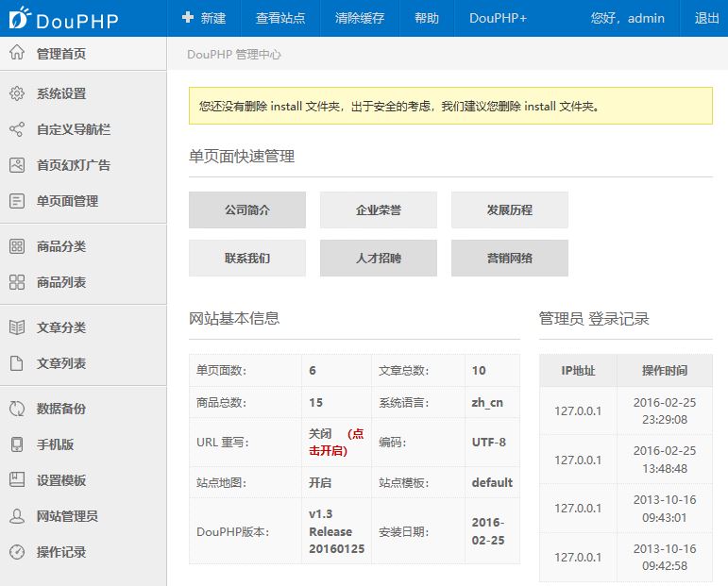Screen dimensions: 728x586
Task: Click the IP地址 column header
Action: tap(578, 370)
